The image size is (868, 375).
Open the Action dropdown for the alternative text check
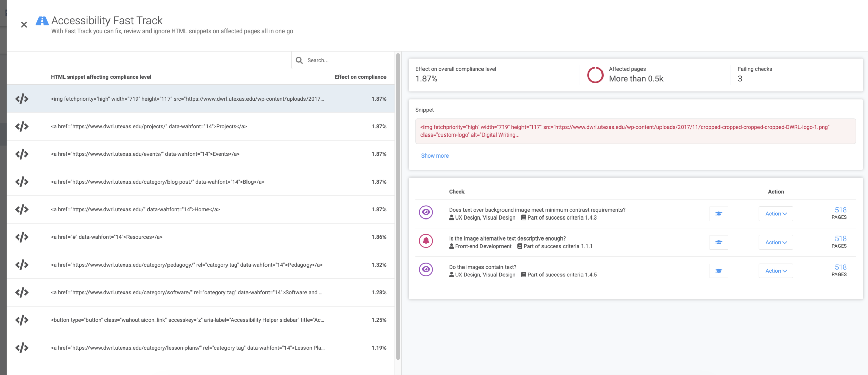coord(776,242)
